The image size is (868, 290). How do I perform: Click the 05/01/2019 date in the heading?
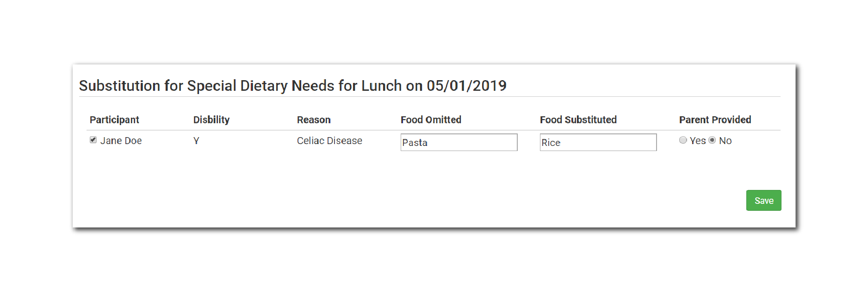pos(466,86)
